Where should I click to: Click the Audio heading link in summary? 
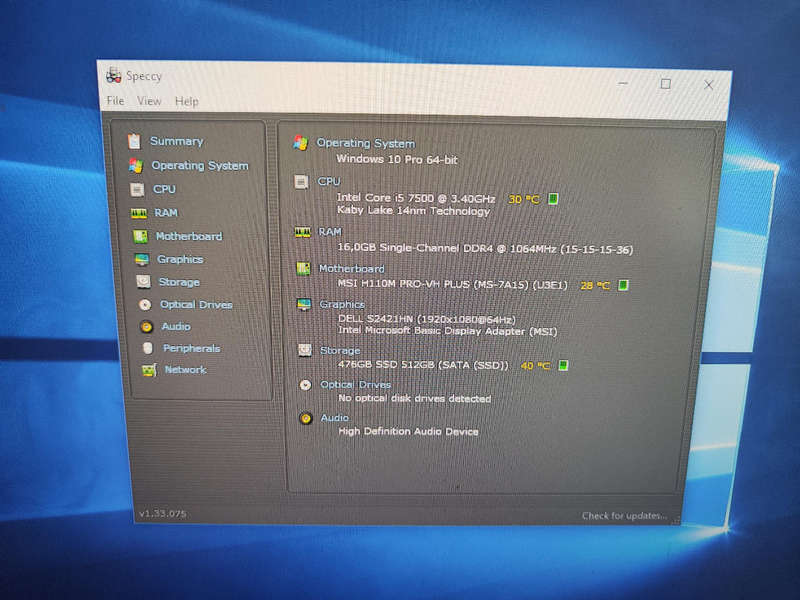point(335,418)
